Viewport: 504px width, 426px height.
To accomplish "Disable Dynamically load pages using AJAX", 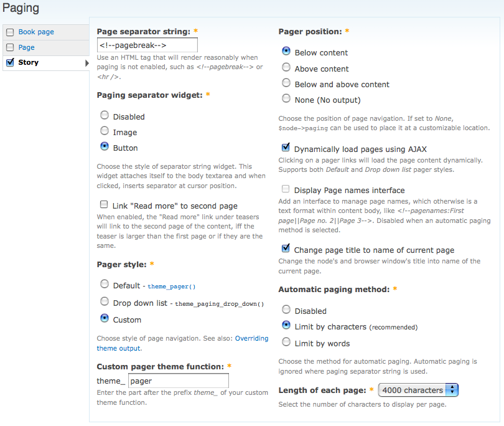I will [286, 148].
